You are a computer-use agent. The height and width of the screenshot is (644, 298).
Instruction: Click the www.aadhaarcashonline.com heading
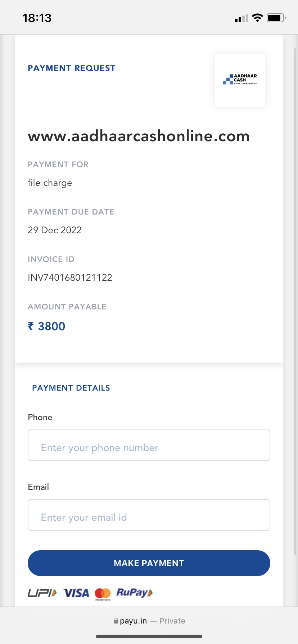[x=139, y=136]
